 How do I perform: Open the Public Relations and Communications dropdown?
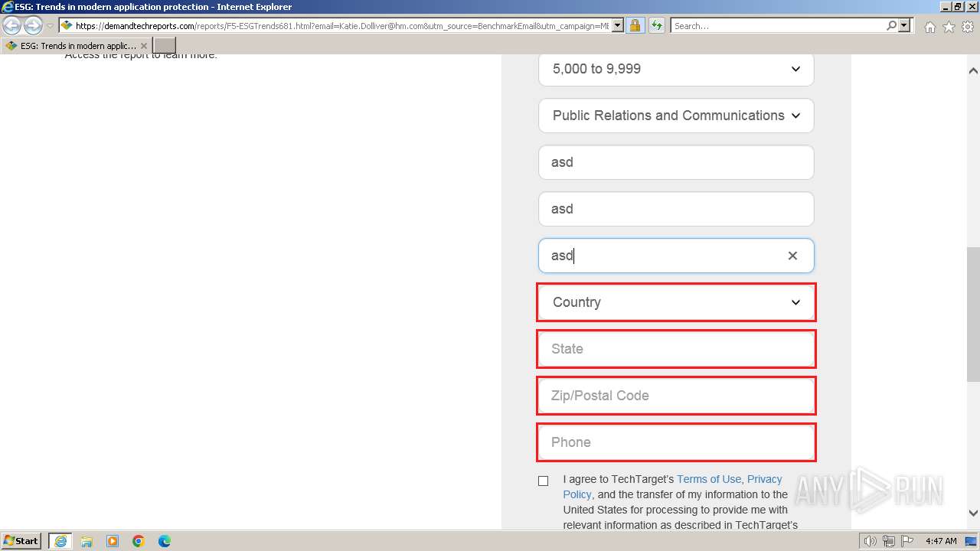point(676,116)
